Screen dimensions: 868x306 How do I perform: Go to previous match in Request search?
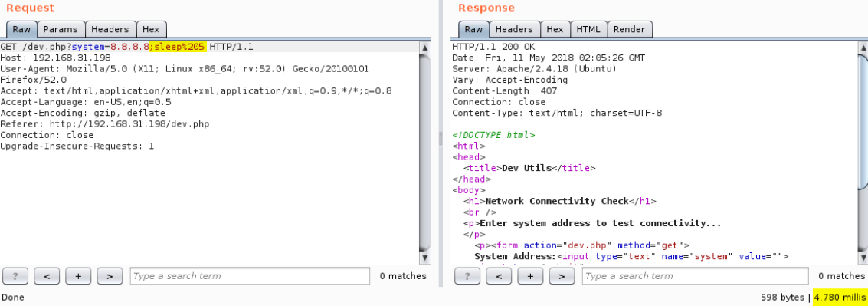pyautogui.click(x=47, y=275)
